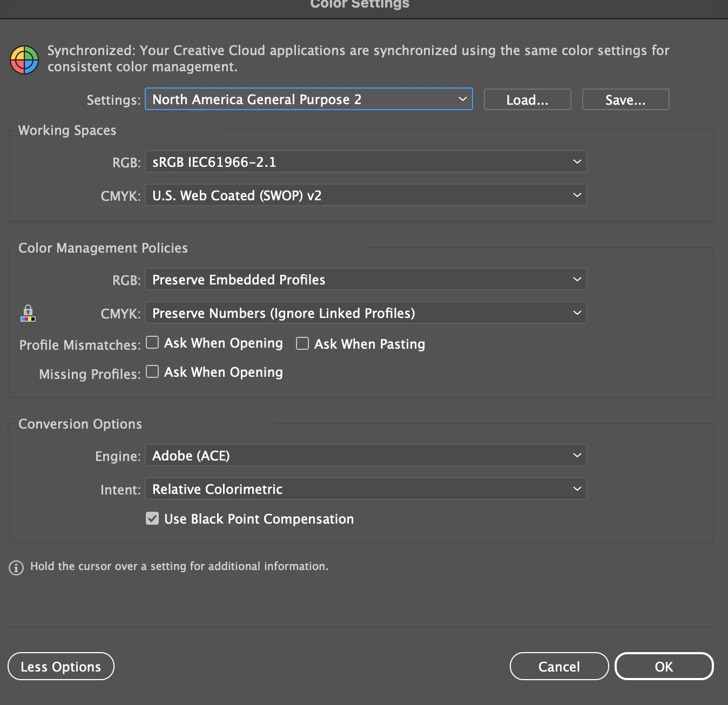Screen dimensions: 728x705
Task: Click the Settings label
Action: [113, 100]
